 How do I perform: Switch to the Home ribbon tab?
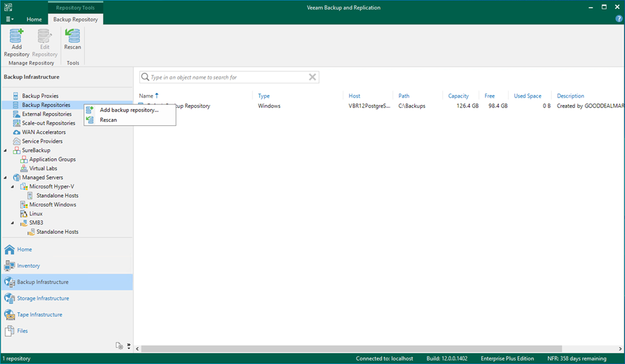click(34, 19)
